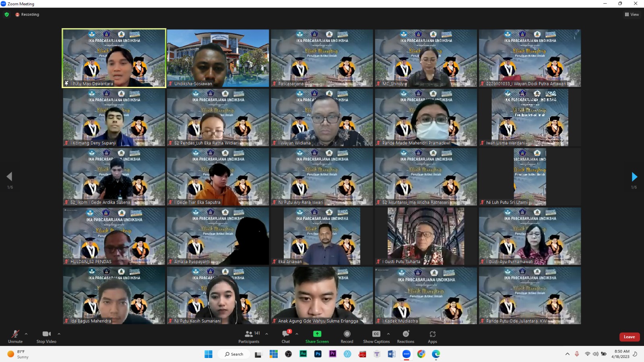Click name label Ni Luh Putu Sri Utami
The image size is (644, 362).
click(x=507, y=202)
